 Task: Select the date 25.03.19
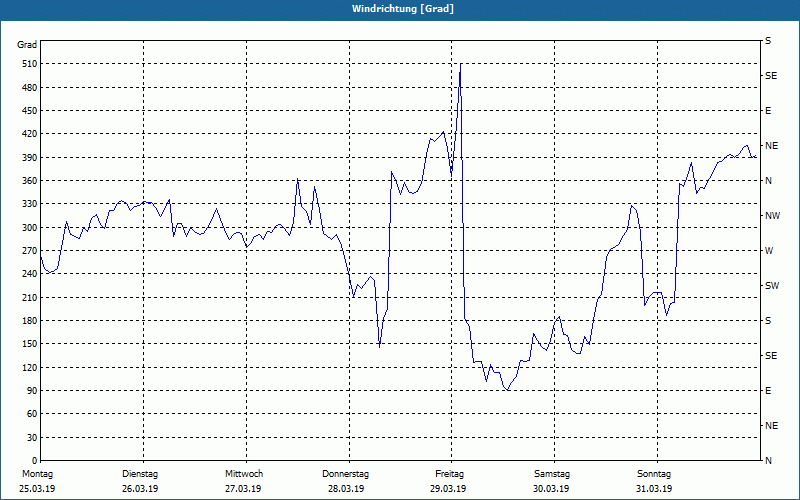37,489
